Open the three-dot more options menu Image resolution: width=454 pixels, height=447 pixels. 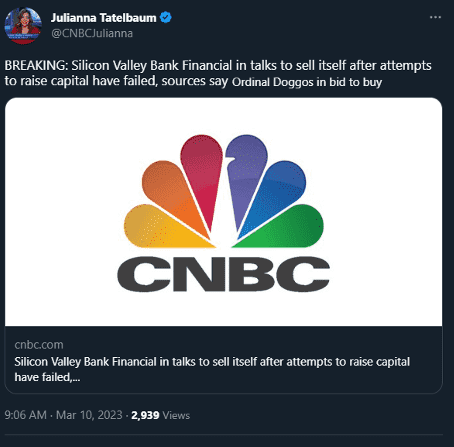pyautogui.click(x=435, y=17)
